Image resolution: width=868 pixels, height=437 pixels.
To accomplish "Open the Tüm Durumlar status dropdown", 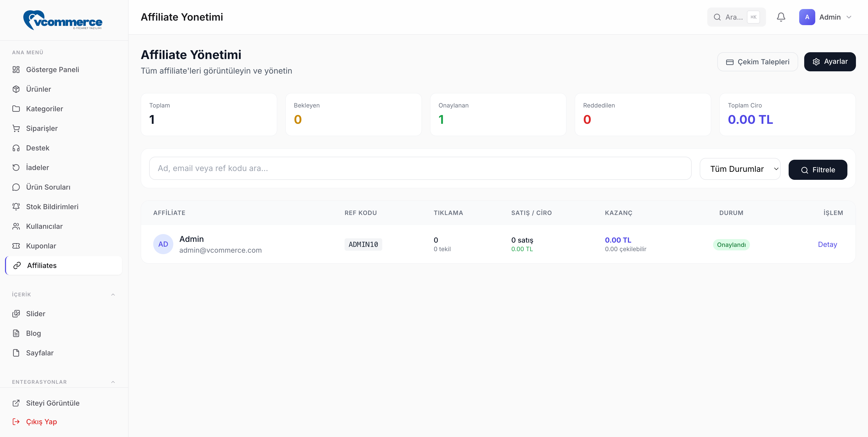I will point(740,169).
